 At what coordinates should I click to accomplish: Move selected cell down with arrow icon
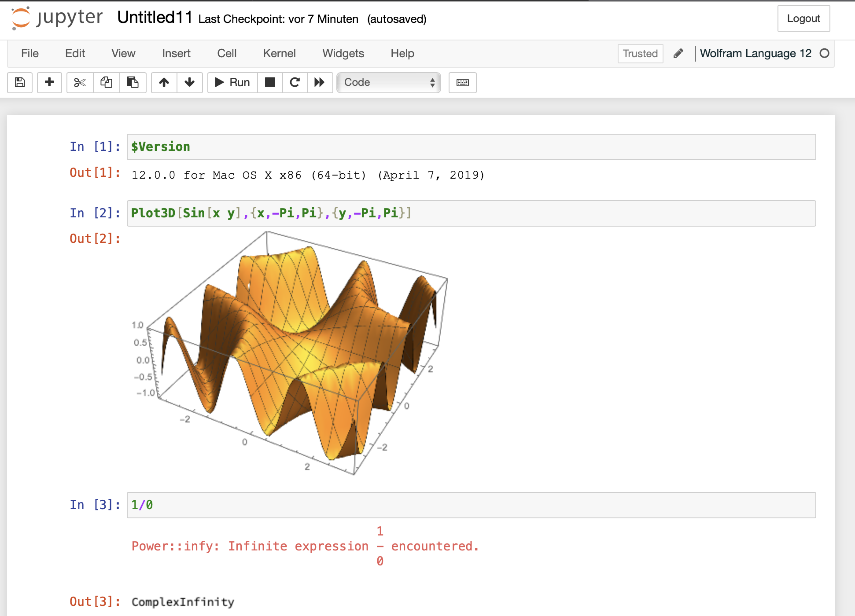click(x=189, y=82)
